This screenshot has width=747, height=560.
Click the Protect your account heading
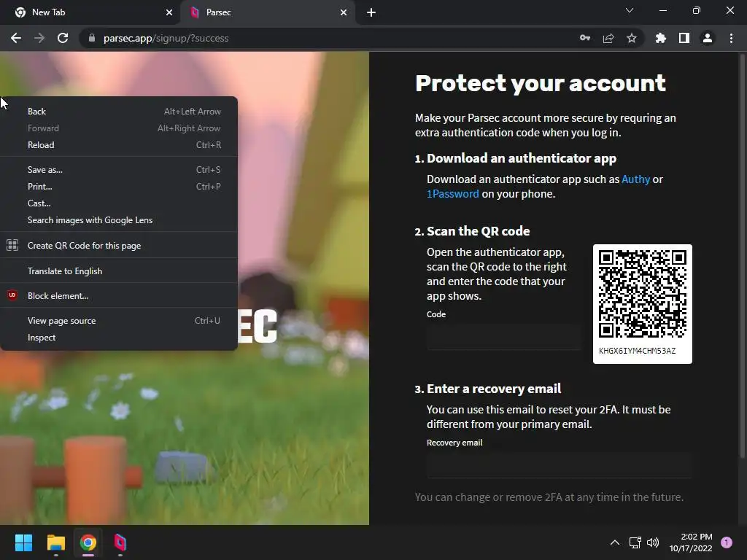pos(541,83)
